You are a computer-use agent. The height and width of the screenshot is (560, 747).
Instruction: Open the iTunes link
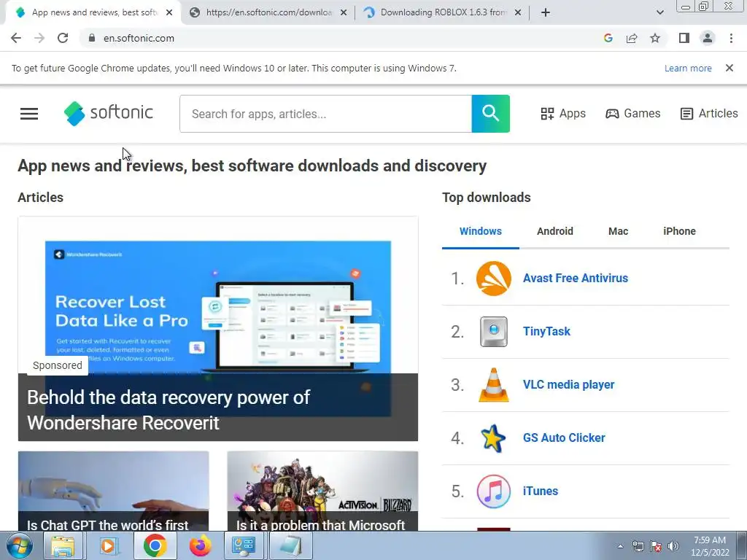pyautogui.click(x=541, y=491)
